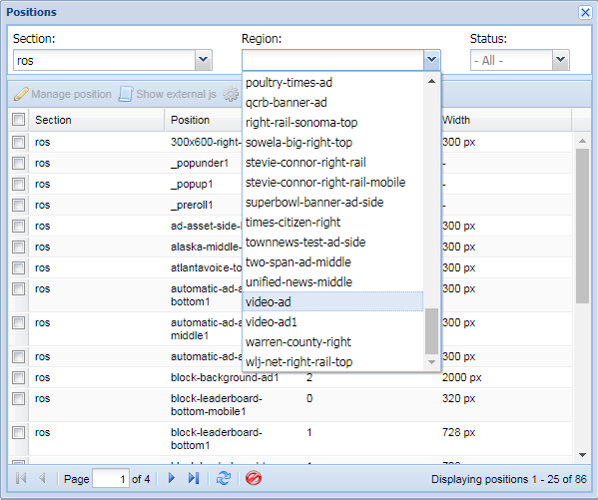Jump to last page arrow
598x500 pixels.
point(194,478)
